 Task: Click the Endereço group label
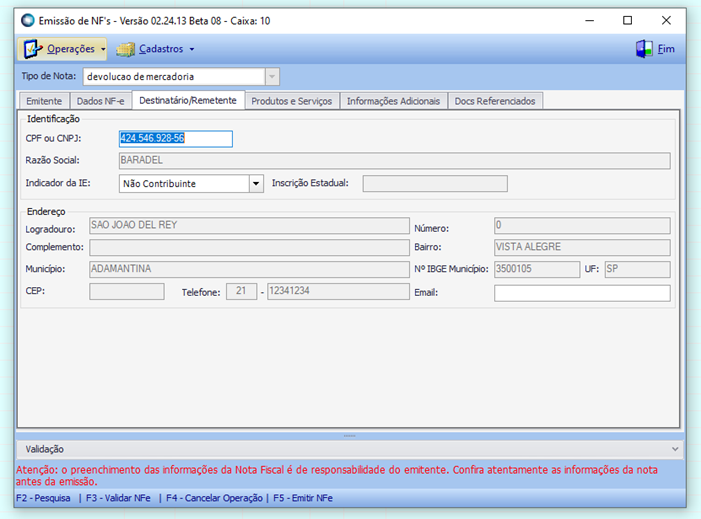pos(46,211)
